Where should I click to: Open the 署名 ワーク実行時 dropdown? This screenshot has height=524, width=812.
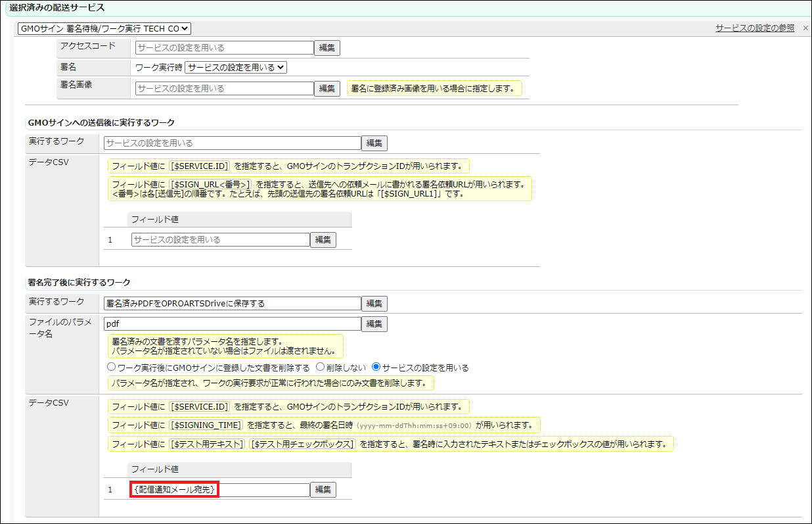click(237, 67)
